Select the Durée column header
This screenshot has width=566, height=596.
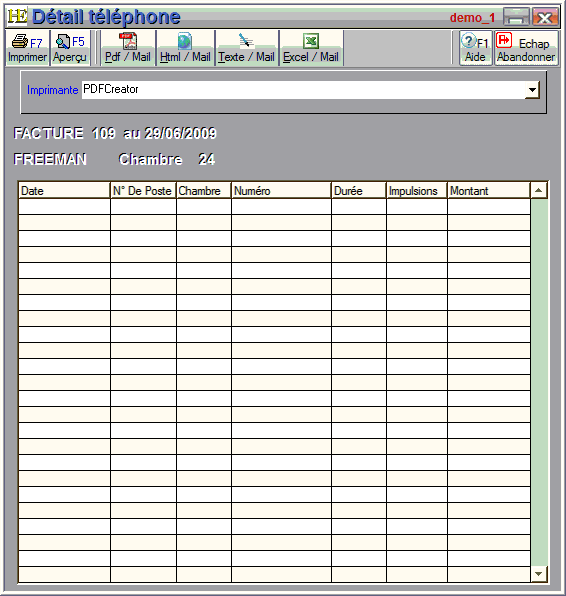coord(359,190)
